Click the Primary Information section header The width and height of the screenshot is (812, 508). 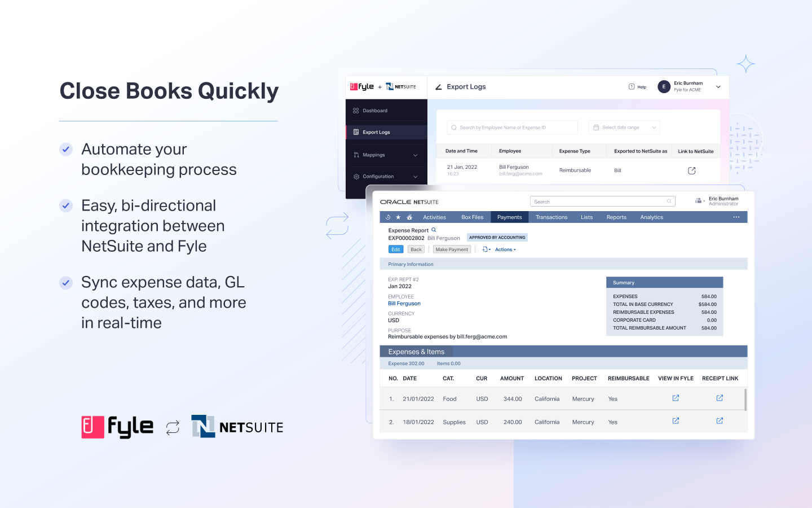point(564,264)
